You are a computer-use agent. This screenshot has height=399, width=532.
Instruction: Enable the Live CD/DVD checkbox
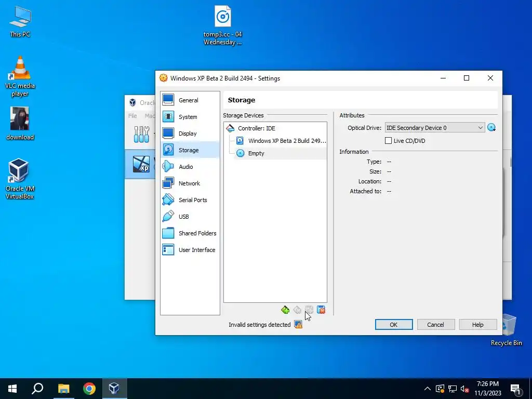click(389, 141)
